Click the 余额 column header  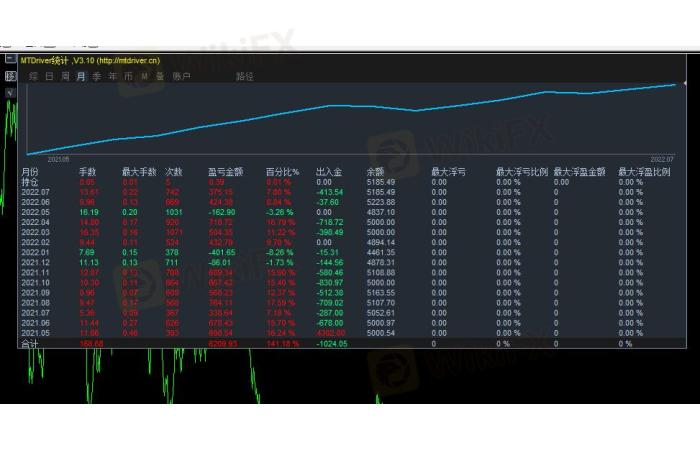click(x=376, y=172)
